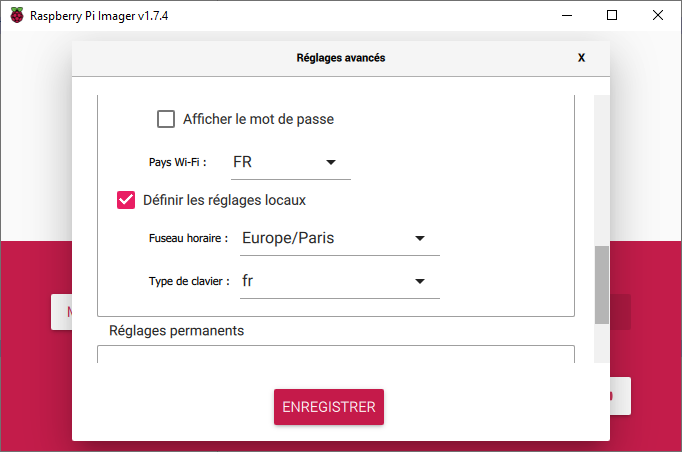This screenshot has height=452, width=682.
Task: Click the dialog's vertical scrollbar thumb
Action: click(601, 285)
